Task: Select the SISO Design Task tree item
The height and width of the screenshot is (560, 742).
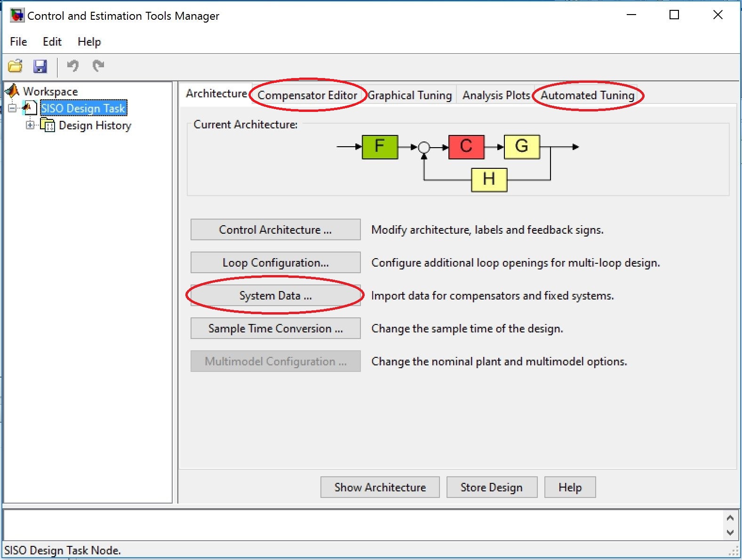Action: [x=83, y=108]
